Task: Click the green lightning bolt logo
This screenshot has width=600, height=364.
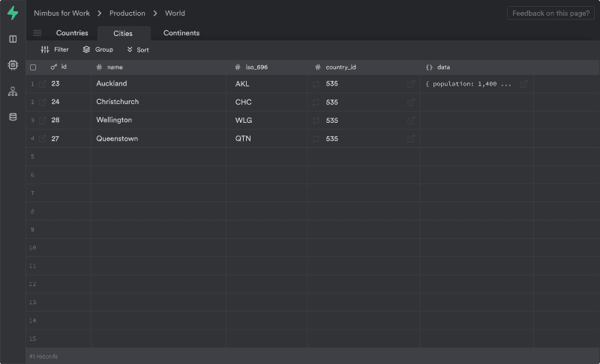Action: pos(13,13)
